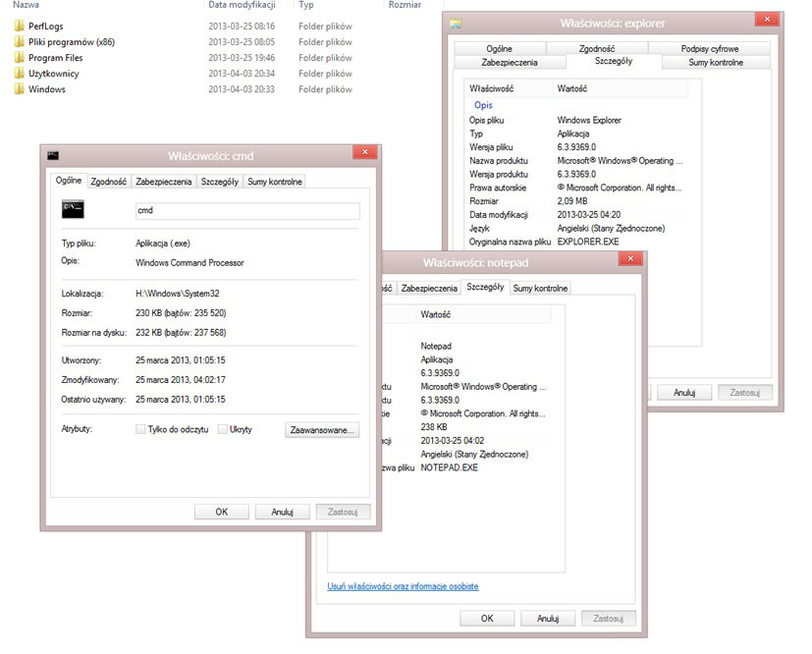Open Zabezpieczenia tab in notepad properties

429,289
